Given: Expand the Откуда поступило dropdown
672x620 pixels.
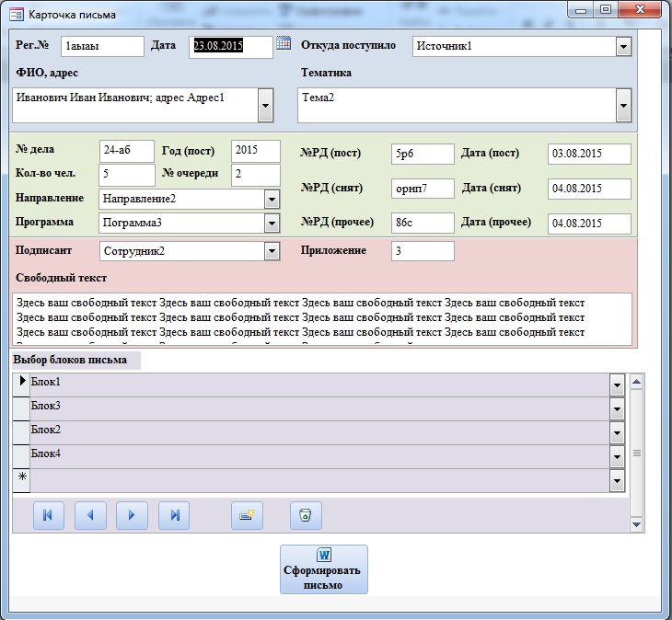Looking at the screenshot, I should 623,47.
